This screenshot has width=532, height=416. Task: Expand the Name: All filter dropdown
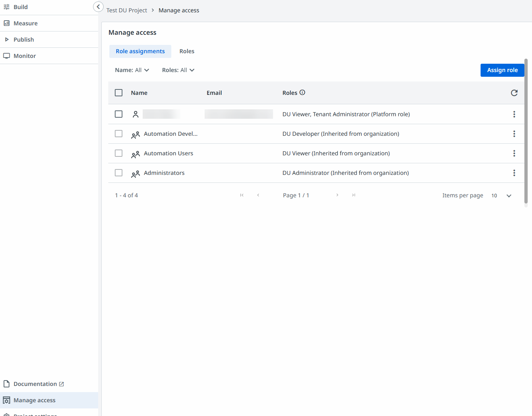[132, 70]
